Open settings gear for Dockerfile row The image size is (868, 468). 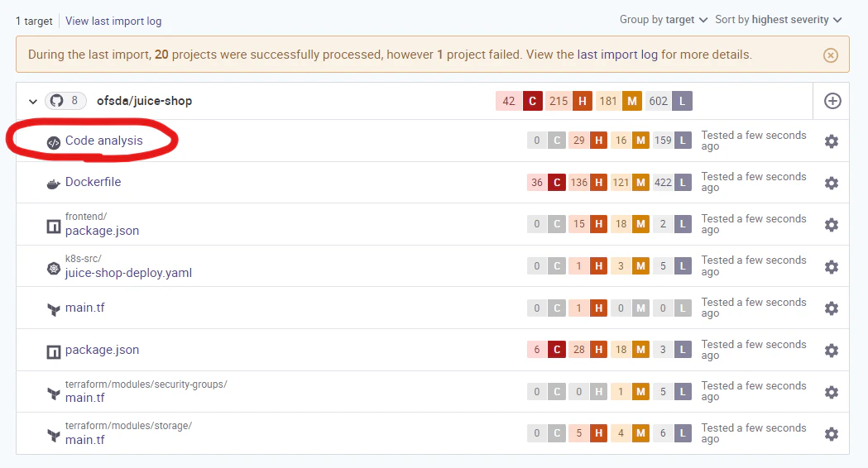point(831,183)
